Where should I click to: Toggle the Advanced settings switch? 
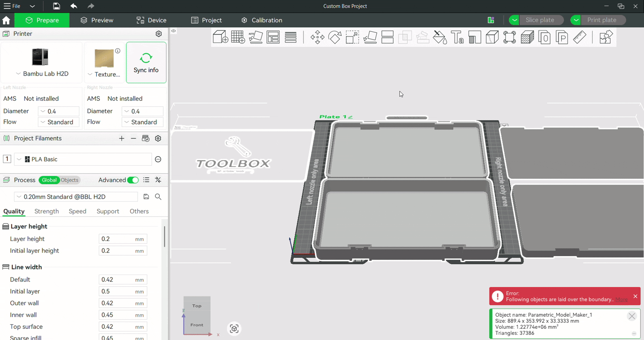[133, 180]
